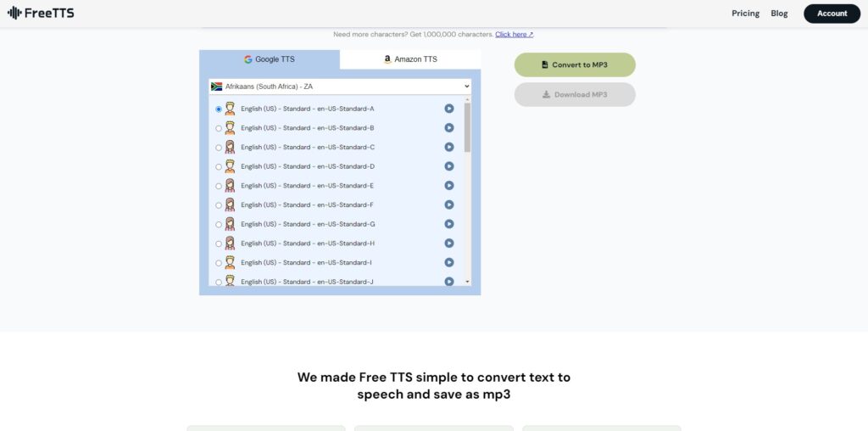Click the Download MP3 button
The width and height of the screenshot is (868, 431).
[x=575, y=95]
